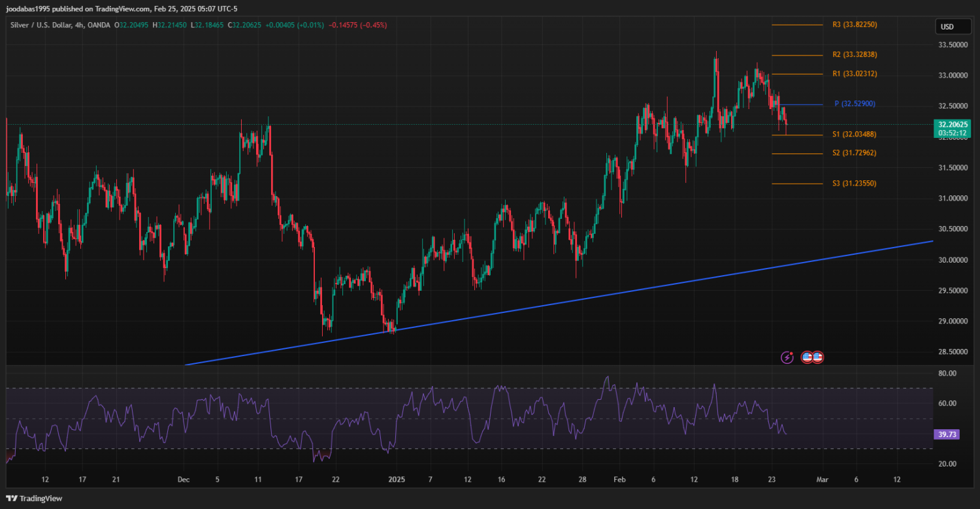Click the RSI value tag 39.73
This screenshot has height=509, width=980.
[x=946, y=434]
